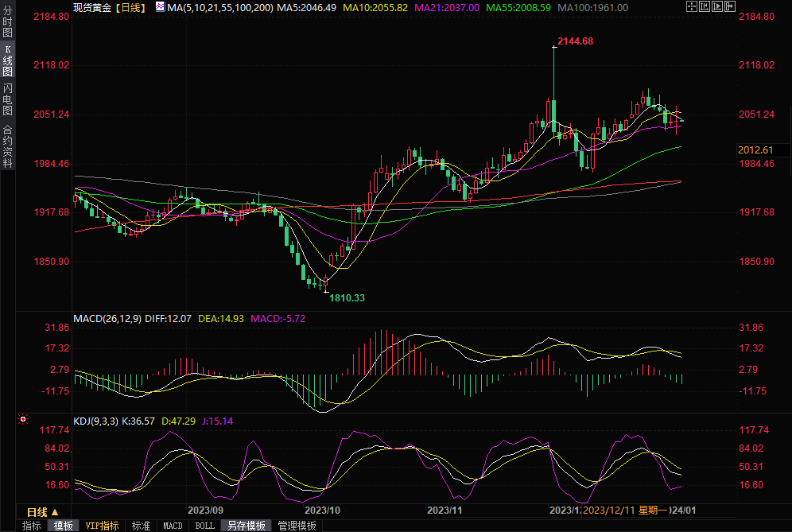Click the 管理模板 button

[x=297, y=526]
